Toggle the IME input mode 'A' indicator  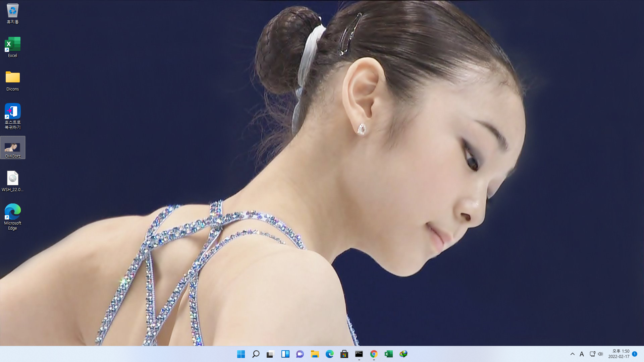click(x=582, y=354)
